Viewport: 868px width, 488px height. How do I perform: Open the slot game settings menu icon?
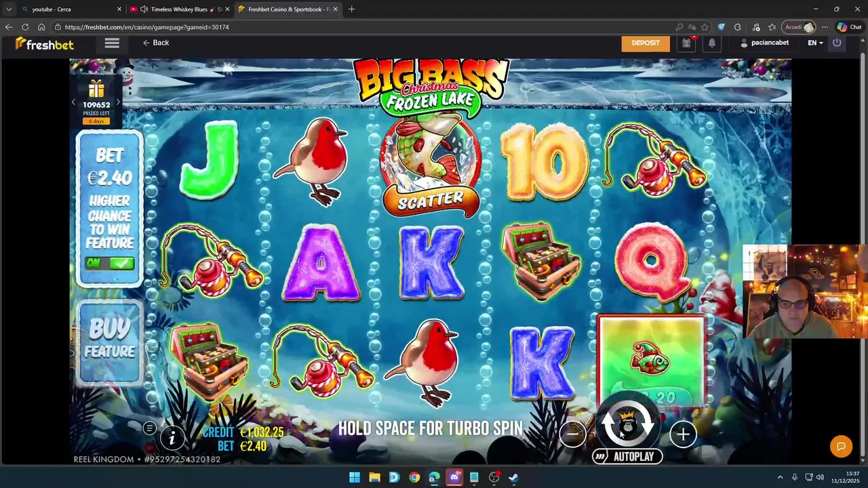click(x=149, y=428)
